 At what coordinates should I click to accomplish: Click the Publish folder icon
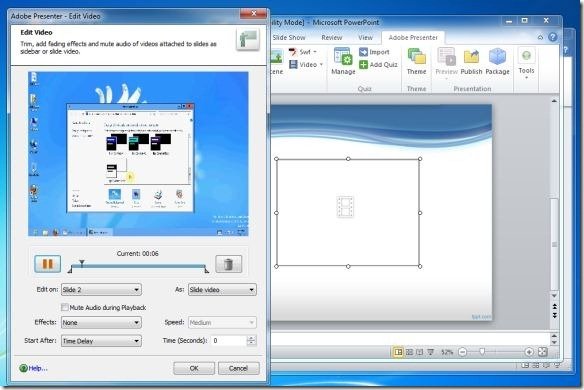click(x=471, y=57)
